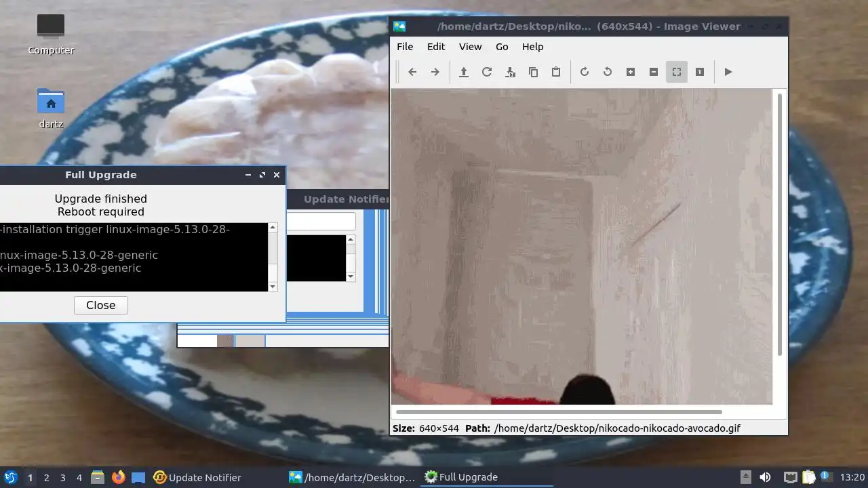Viewport: 868px width, 488px height.
Task: Go to previous image in Image Viewer
Action: pyautogui.click(x=412, y=72)
